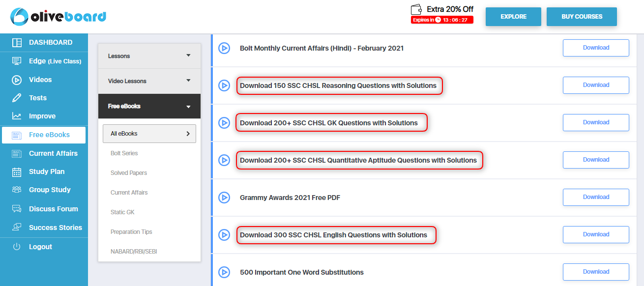Open the Dashboard sidebar icon
Image resolution: width=644 pixels, height=286 pixels.
pos(17,42)
